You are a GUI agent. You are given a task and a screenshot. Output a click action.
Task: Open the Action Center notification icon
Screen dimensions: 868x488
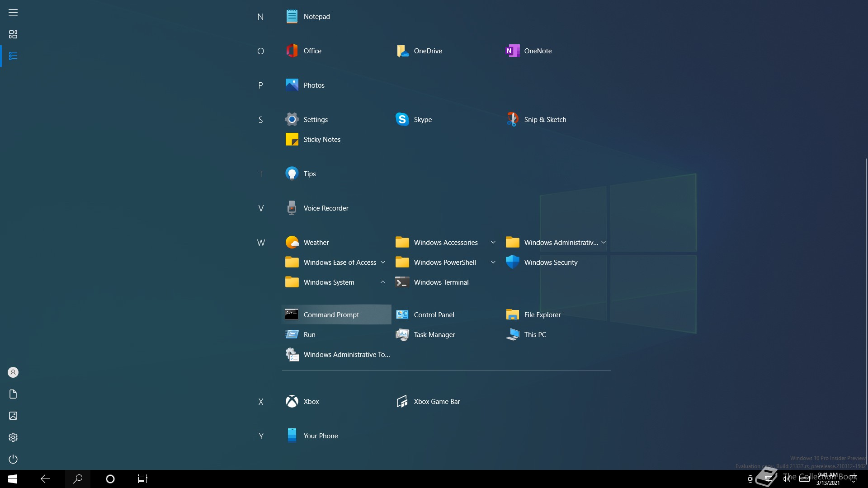tap(854, 479)
